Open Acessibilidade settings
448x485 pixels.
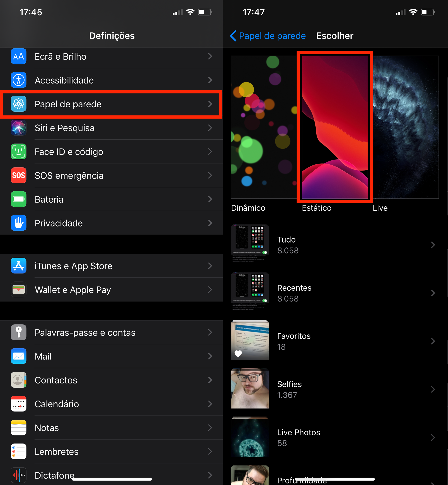[112, 80]
